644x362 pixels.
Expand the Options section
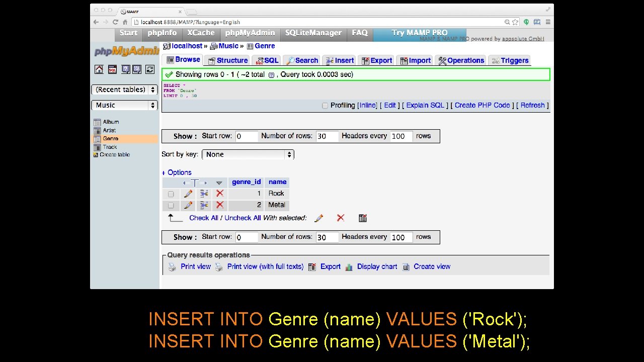177,172
